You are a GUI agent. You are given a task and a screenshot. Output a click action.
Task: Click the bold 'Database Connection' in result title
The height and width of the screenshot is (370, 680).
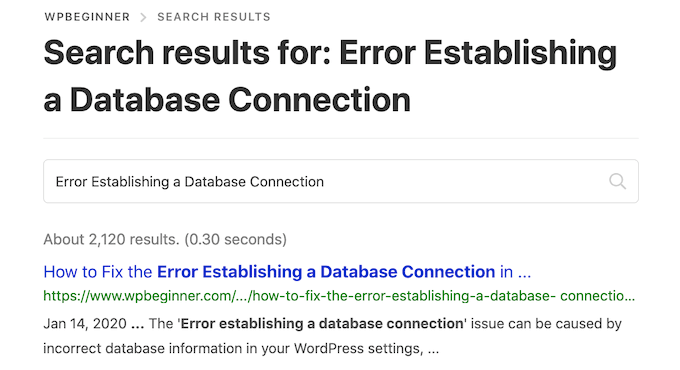point(408,272)
